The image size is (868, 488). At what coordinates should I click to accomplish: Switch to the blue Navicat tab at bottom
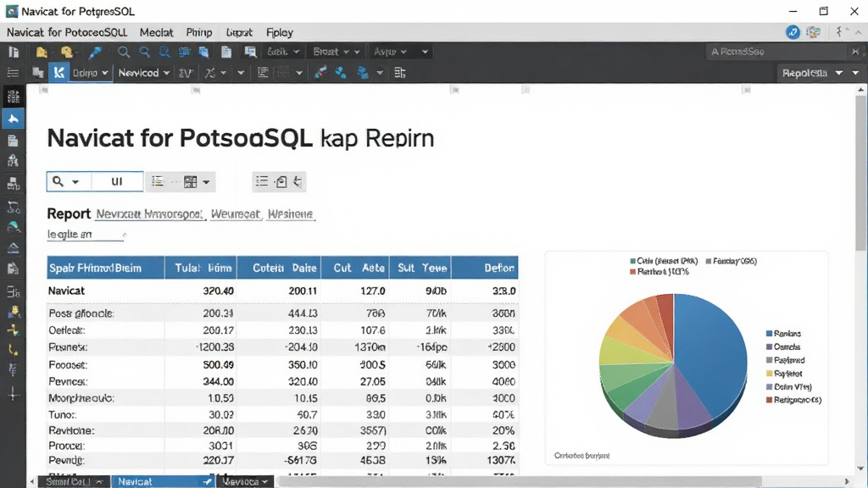164,481
